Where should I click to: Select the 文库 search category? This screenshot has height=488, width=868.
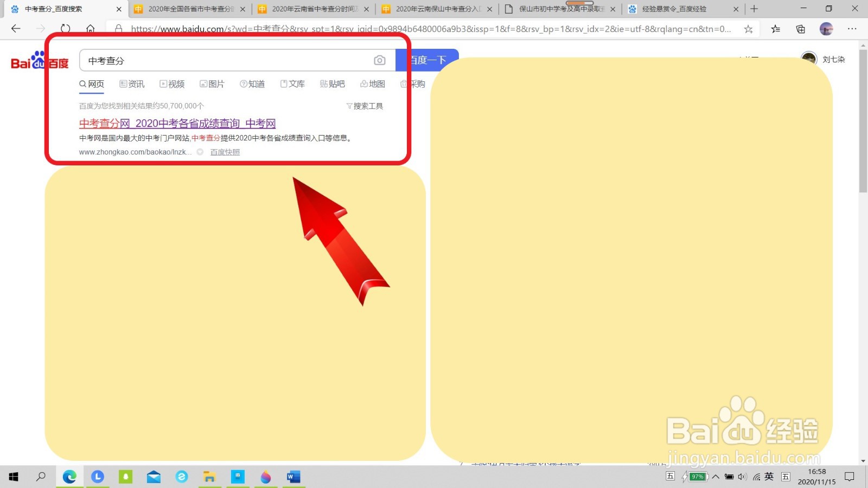292,84
